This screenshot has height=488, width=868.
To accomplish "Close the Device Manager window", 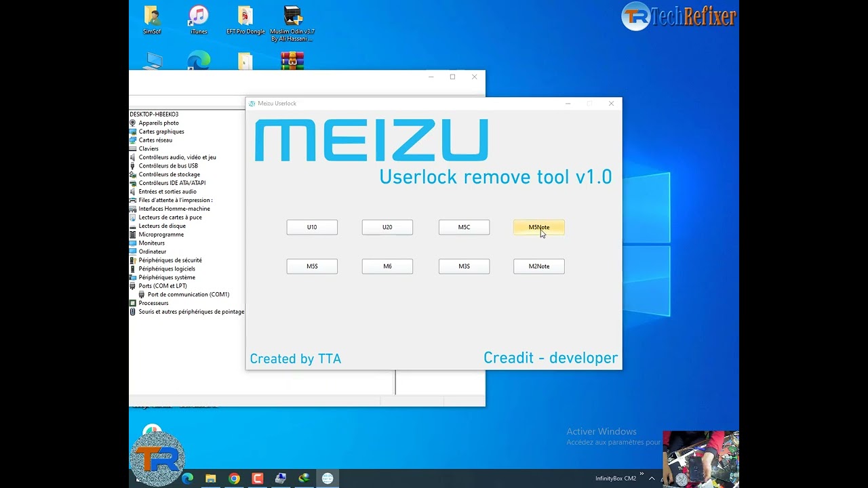I will tap(474, 77).
